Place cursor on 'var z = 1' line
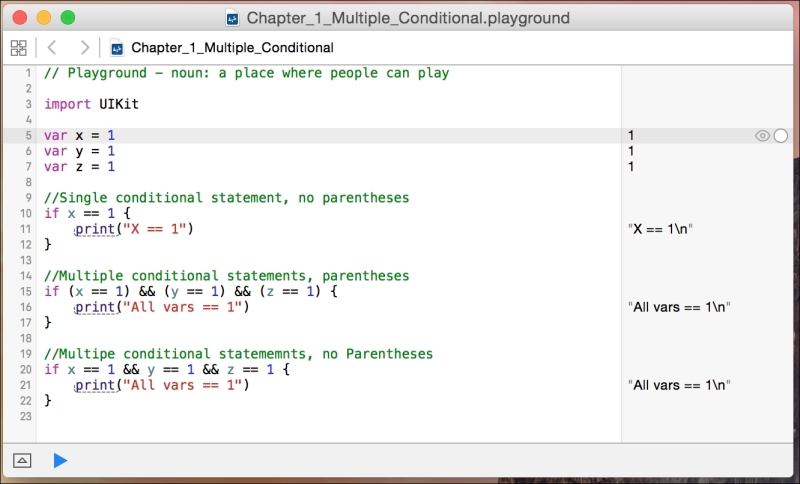The image size is (800, 484). [80, 167]
